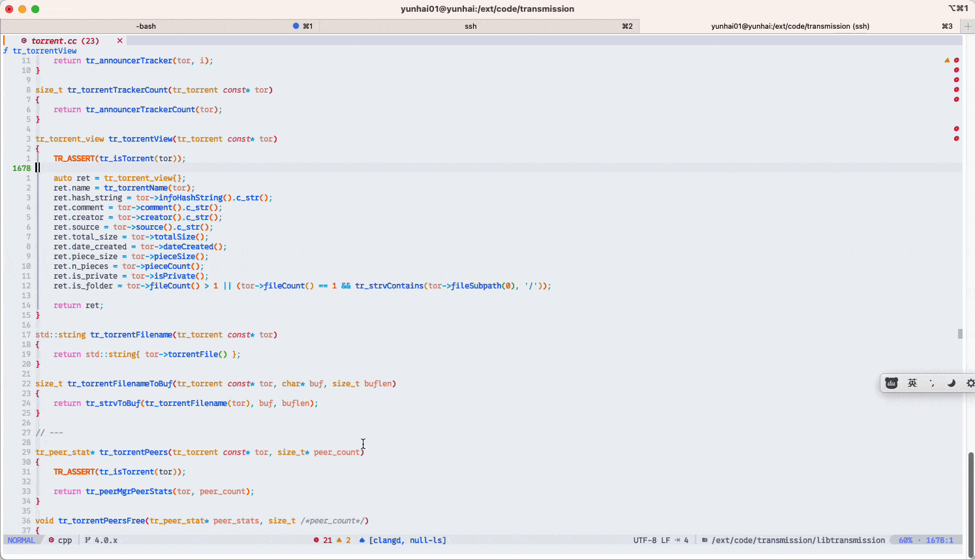Open the tr_torrentView breadcrumb symbol
Image resolution: width=975 pixels, height=560 pixels.
(x=45, y=50)
